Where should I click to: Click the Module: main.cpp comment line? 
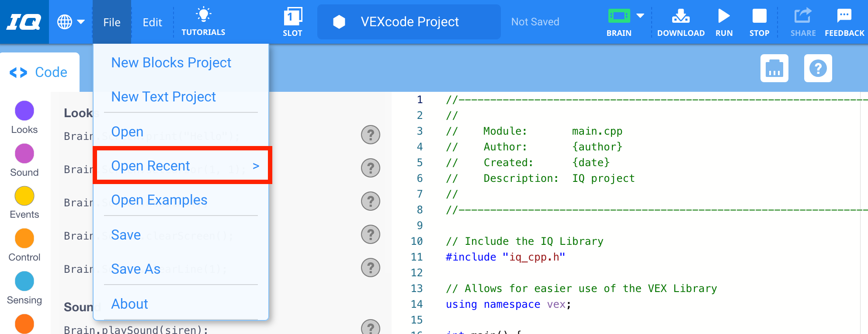534,131
